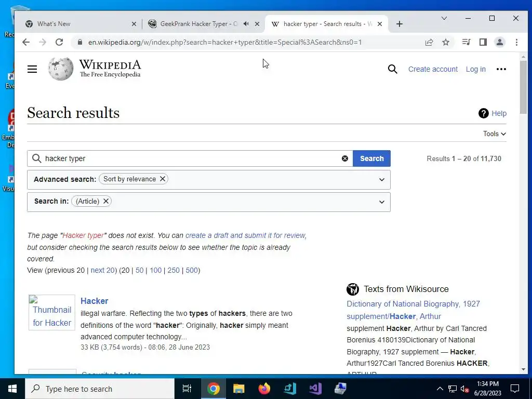Click the Create account link
Image resolution: width=532 pixels, height=399 pixels.
tap(433, 69)
